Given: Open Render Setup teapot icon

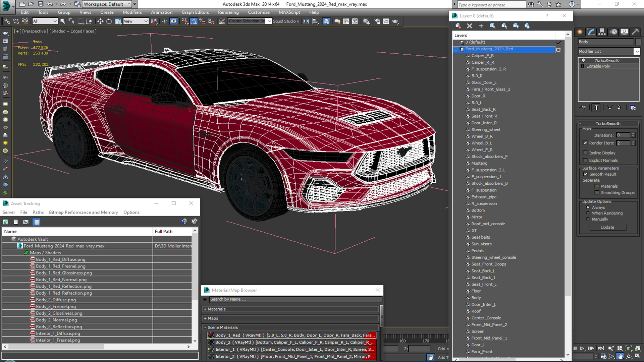Looking at the screenshot, I should 377,21.
